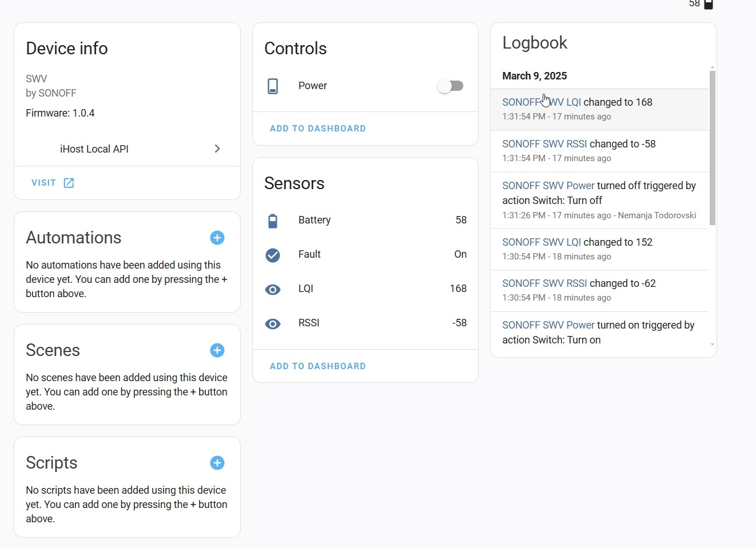Viewport: 756px width, 548px height.
Task: Click ADD TO DASHBOARD under Sensors
Action: (318, 366)
